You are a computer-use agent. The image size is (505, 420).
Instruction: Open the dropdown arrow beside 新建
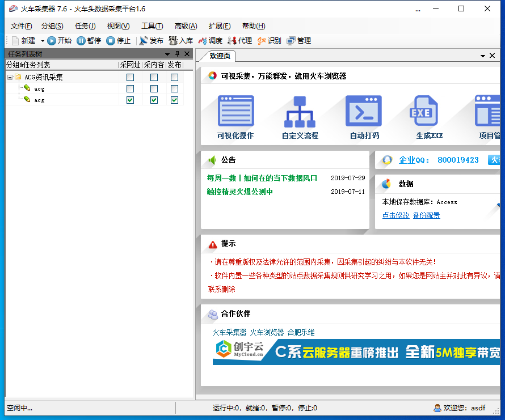click(x=43, y=41)
